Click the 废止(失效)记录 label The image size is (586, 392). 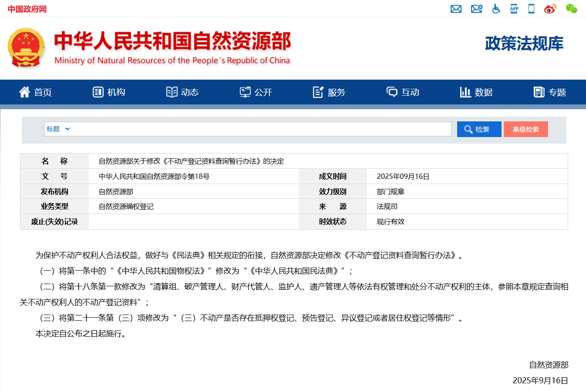tap(54, 222)
